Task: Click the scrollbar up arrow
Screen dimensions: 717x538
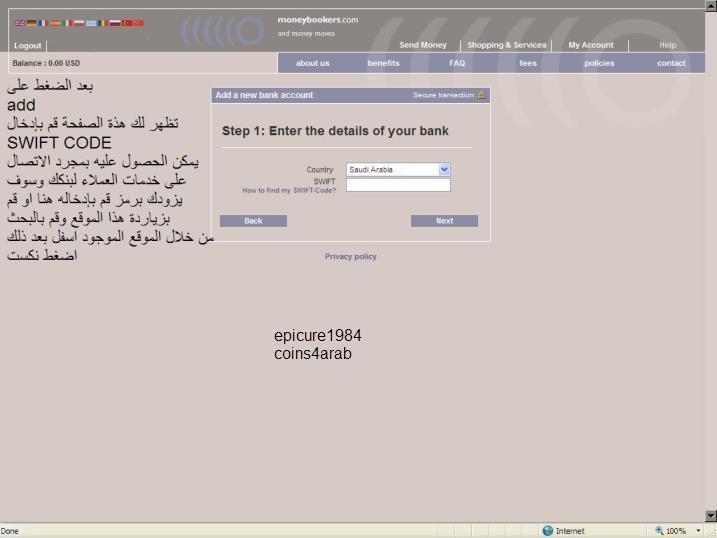Action: click(711, 5)
